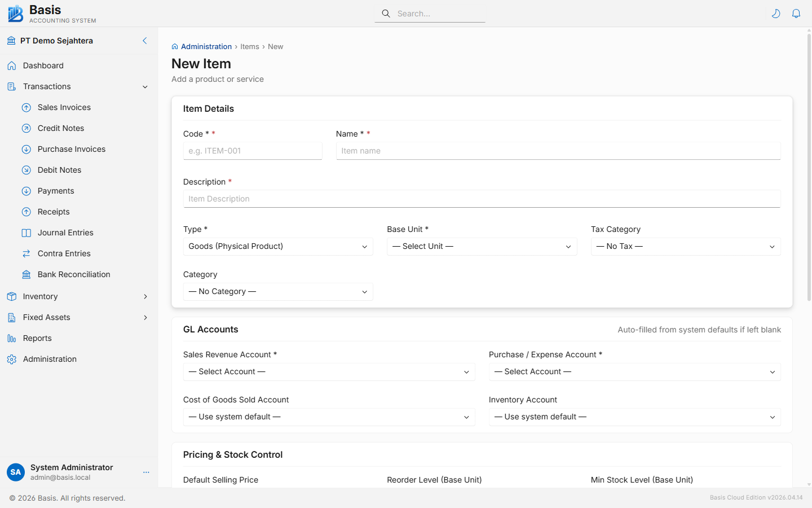The image size is (812, 508).
Task: Click the Bank Reconciliation icon
Action: coord(27,274)
